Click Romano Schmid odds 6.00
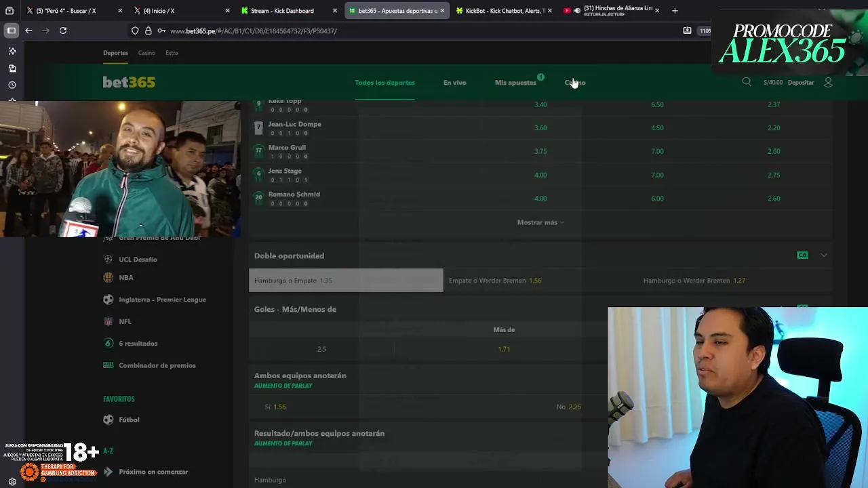868x488 pixels. click(657, 199)
